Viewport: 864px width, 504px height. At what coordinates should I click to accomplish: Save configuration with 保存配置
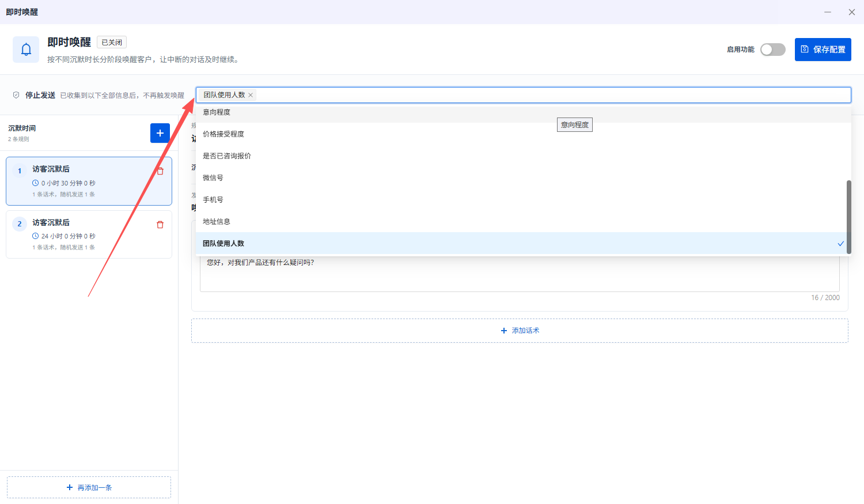click(x=823, y=50)
